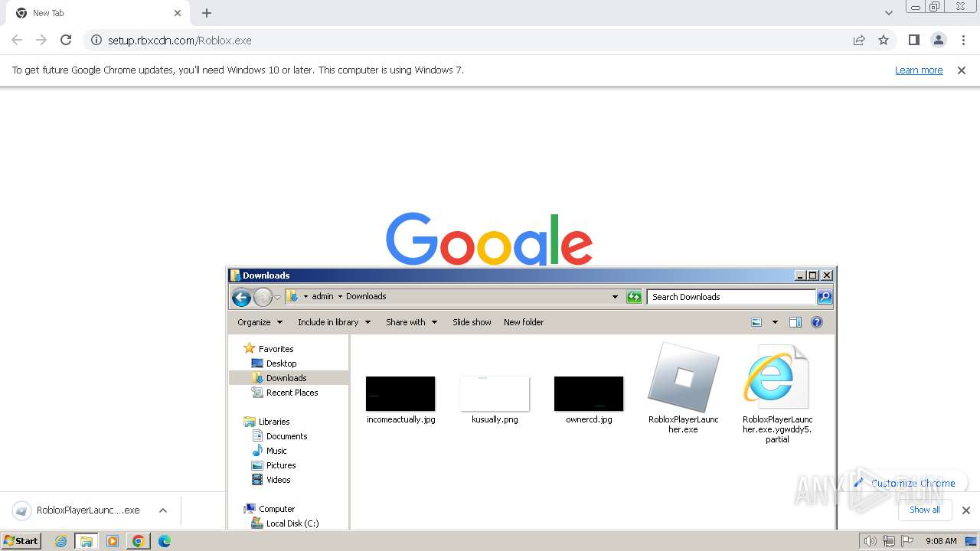Open the Organize menu

(x=260, y=322)
